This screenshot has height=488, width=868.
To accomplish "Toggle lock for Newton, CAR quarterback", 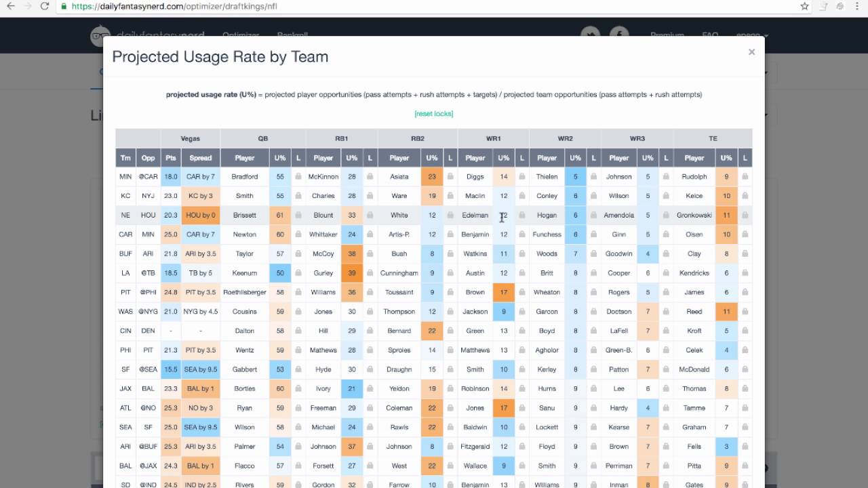I will (298, 235).
